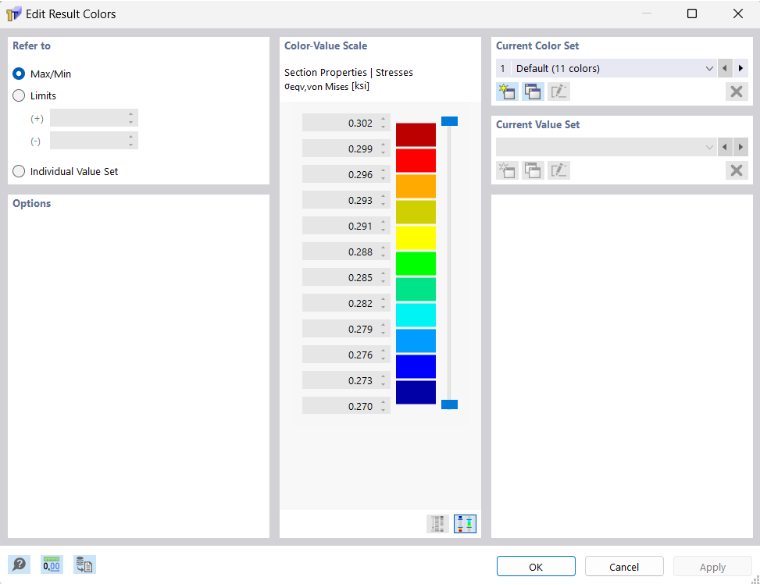Click stepper arrows of 0.285 value
This screenshot has height=585, width=760.
pos(383,277)
